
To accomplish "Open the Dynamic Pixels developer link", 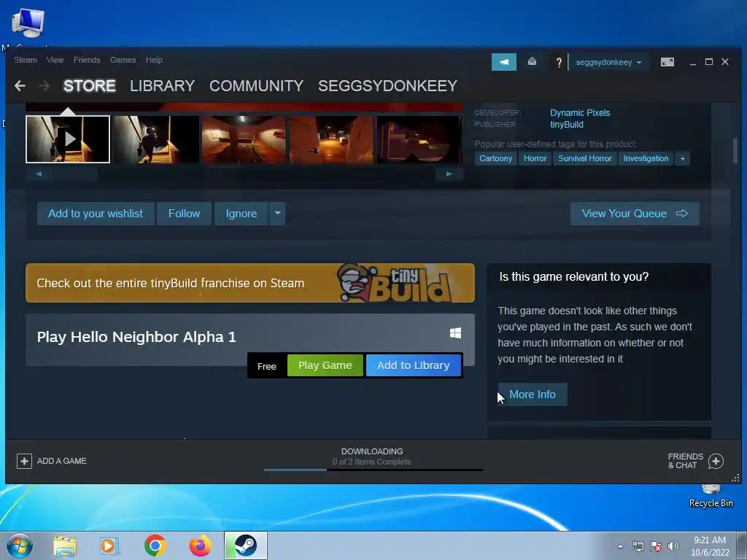I will click(580, 113).
